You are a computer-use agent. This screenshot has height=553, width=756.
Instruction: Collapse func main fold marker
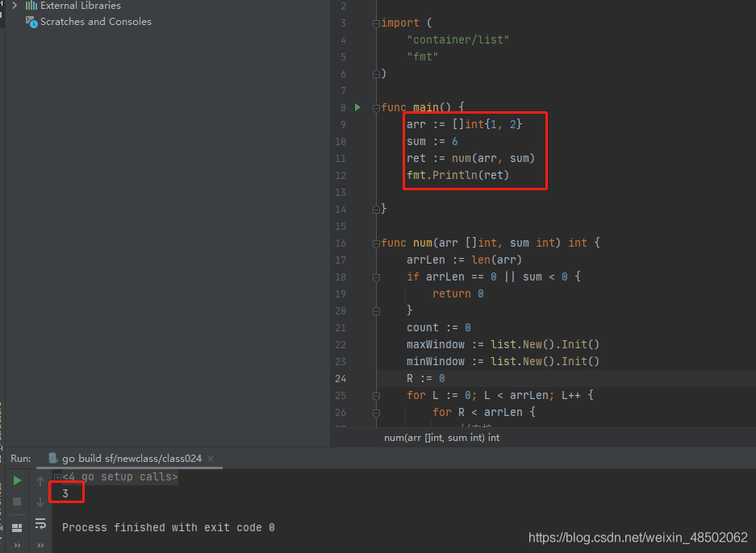[x=376, y=108]
